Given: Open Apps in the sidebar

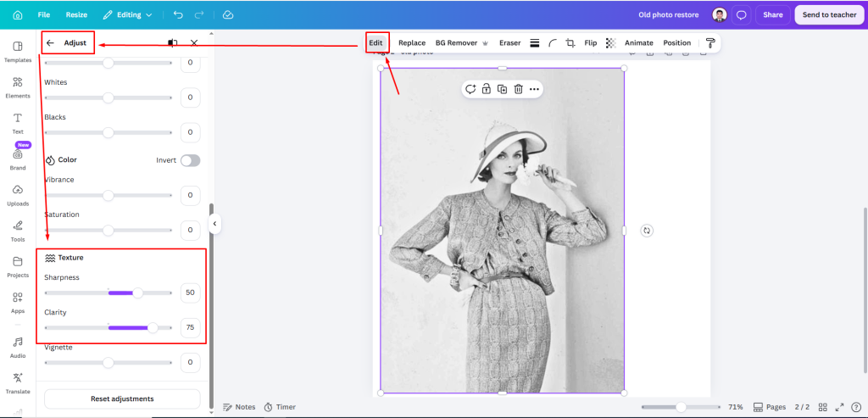Looking at the screenshot, I should (18, 303).
